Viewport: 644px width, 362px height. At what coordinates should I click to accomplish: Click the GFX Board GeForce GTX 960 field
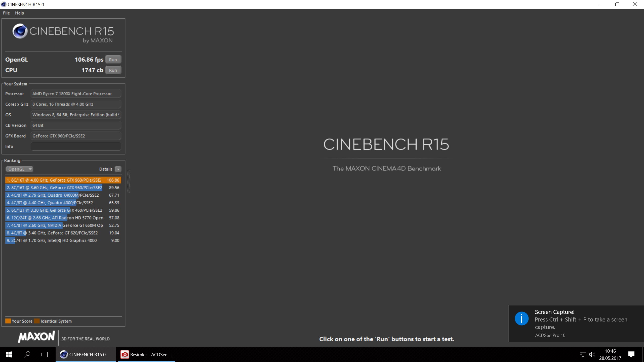pyautogui.click(x=76, y=136)
